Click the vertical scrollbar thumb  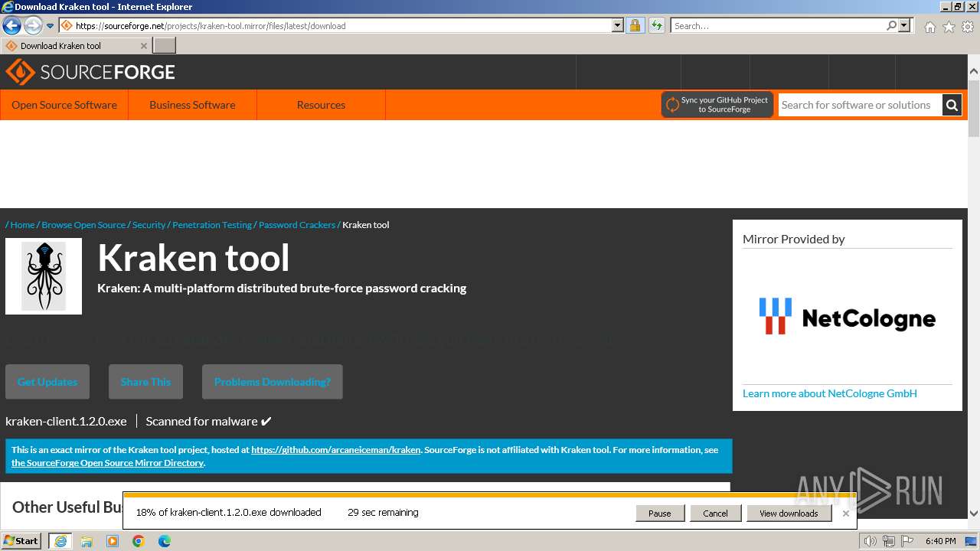(974, 107)
